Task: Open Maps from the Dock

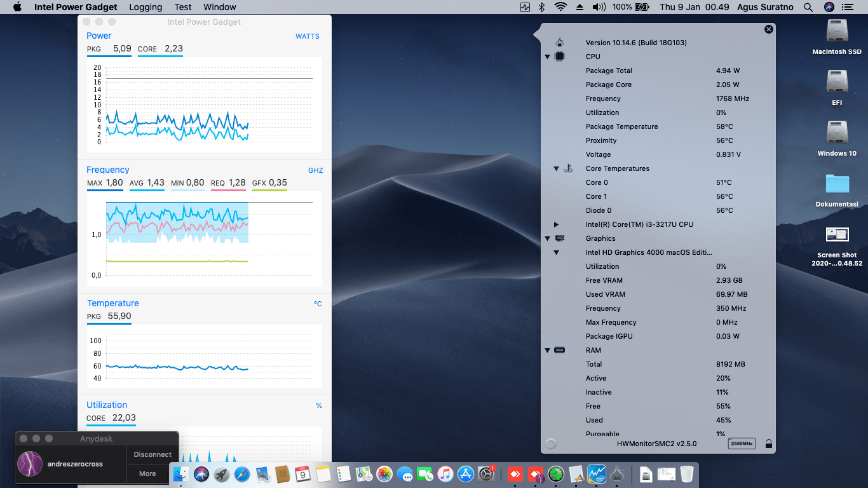Action: click(364, 474)
